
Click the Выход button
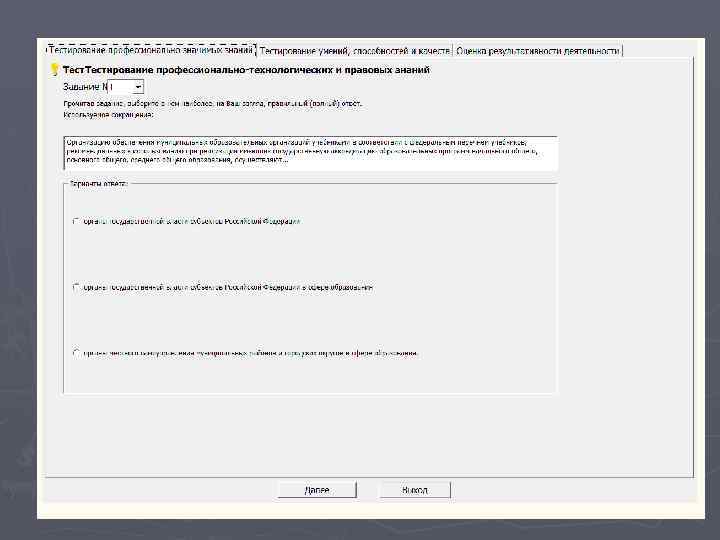(x=415, y=490)
